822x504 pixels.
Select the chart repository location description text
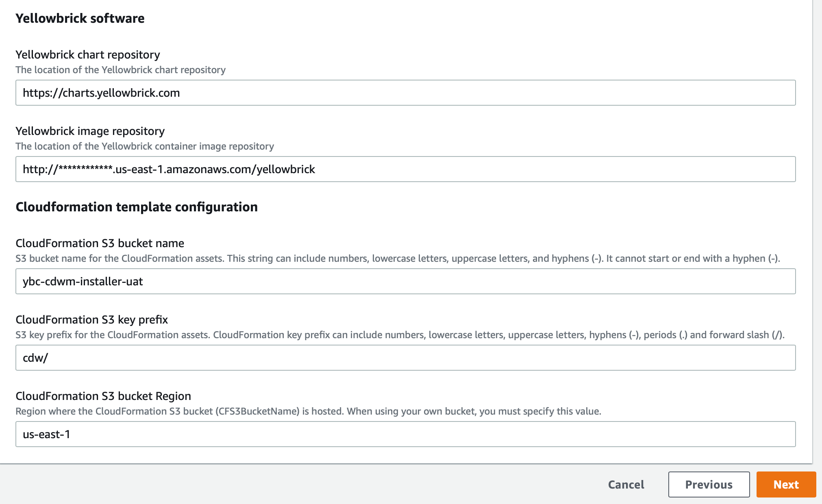pos(120,70)
